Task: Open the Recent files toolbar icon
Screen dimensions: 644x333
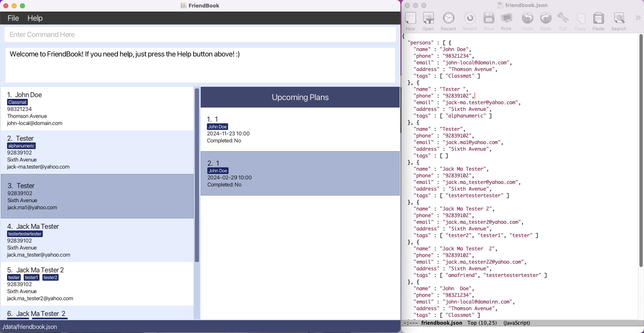Action: [x=448, y=18]
